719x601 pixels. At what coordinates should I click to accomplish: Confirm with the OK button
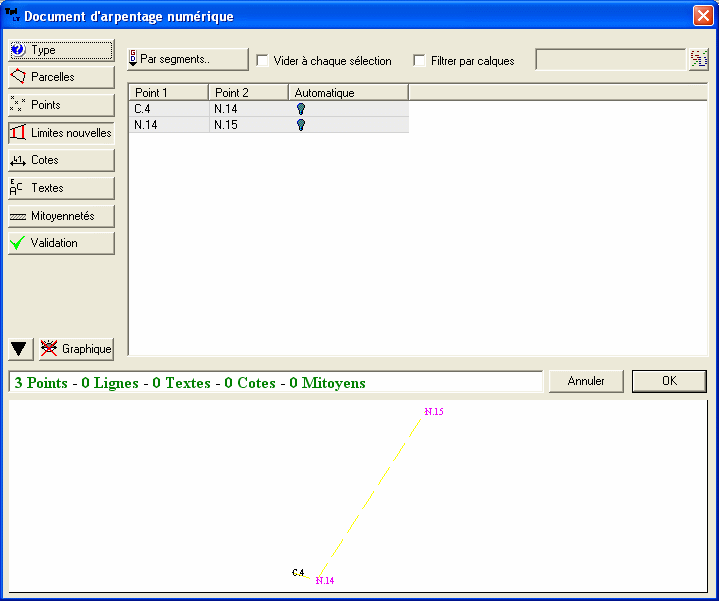pyautogui.click(x=669, y=381)
